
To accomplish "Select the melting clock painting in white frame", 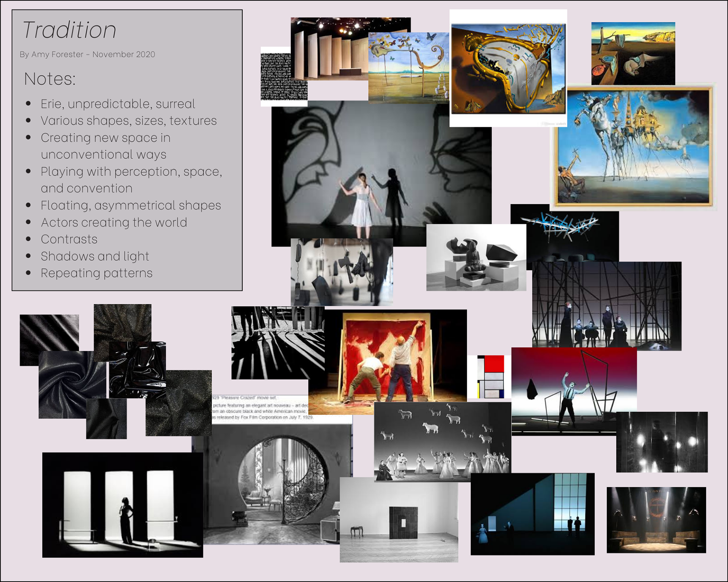I will click(508, 68).
